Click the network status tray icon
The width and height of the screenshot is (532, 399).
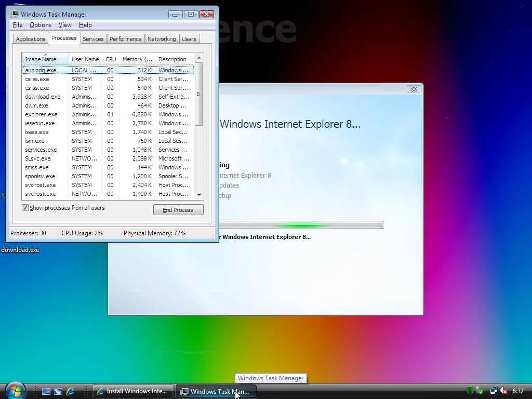[x=494, y=391]
